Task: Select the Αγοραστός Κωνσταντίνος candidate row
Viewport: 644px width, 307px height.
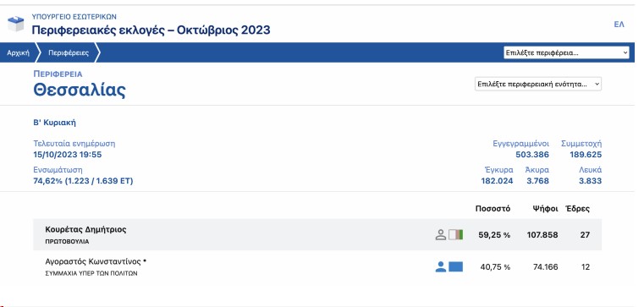Action: click(317, 266)
